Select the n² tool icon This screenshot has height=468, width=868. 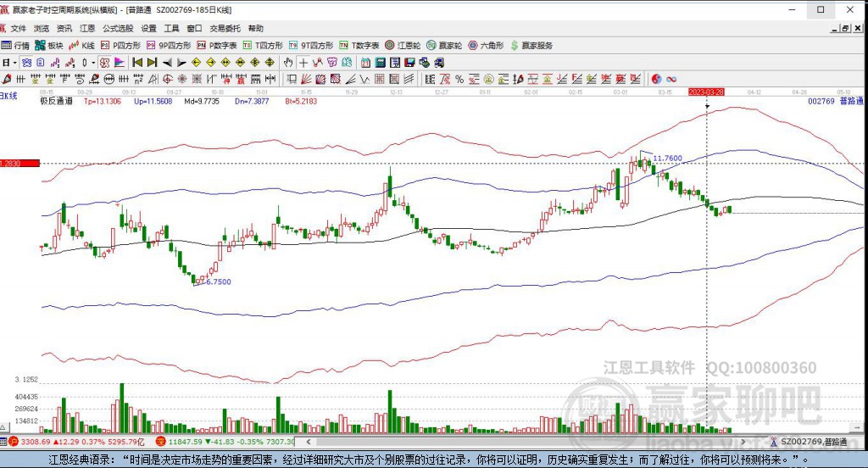(138, 79)
